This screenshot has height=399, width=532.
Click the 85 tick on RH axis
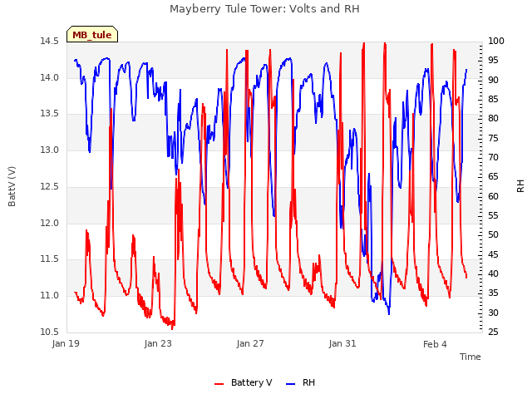click(x=493, y=100)
